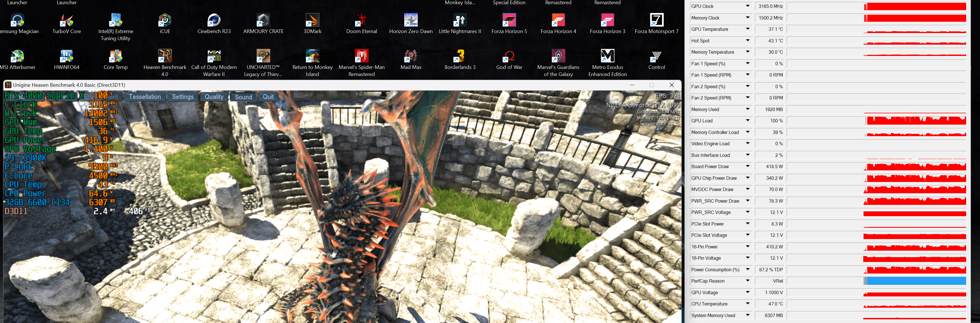Open the iCUE desktop icon

pos(165,21)
